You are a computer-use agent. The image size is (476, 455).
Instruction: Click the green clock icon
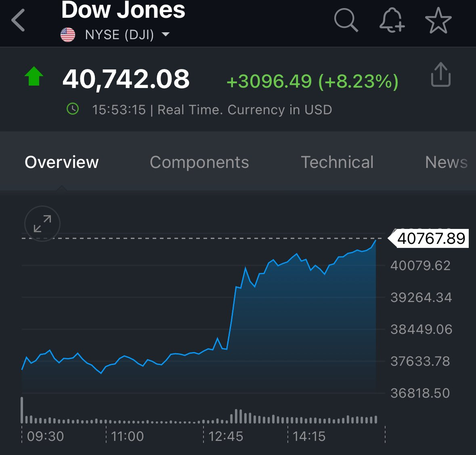(73, 109)
